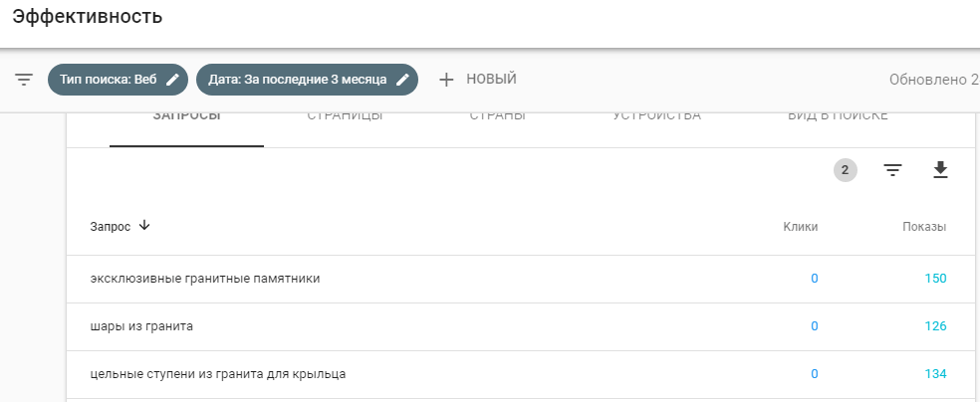Image resolution: width=980 pixels, height=402 pixels.
Task: Toggle sort arrow next to Запрос header
Action: click(144, 226)
